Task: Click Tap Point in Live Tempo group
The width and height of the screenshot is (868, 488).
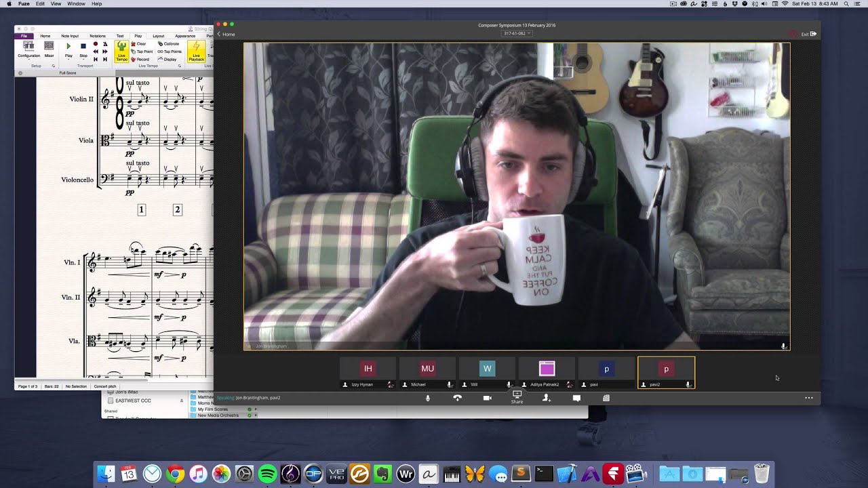Action: pyautogui.click(x=141, y=52)
